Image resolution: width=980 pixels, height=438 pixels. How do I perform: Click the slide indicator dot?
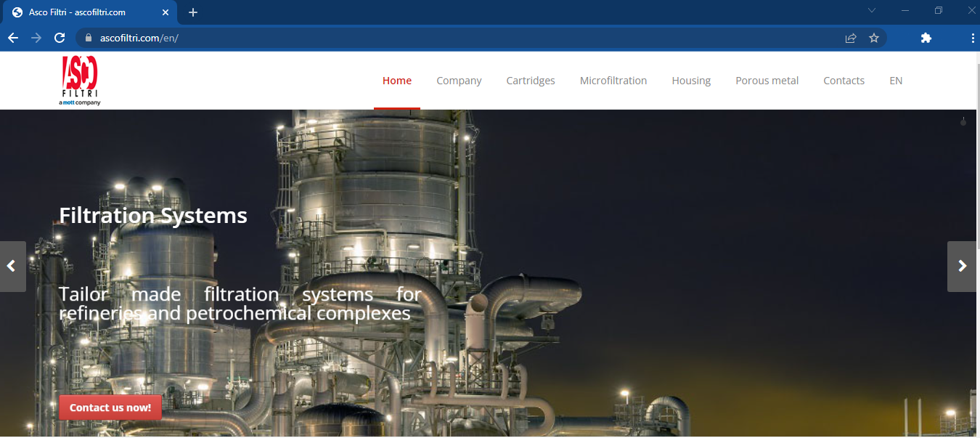pyautogui.click(x=963, y=122)
